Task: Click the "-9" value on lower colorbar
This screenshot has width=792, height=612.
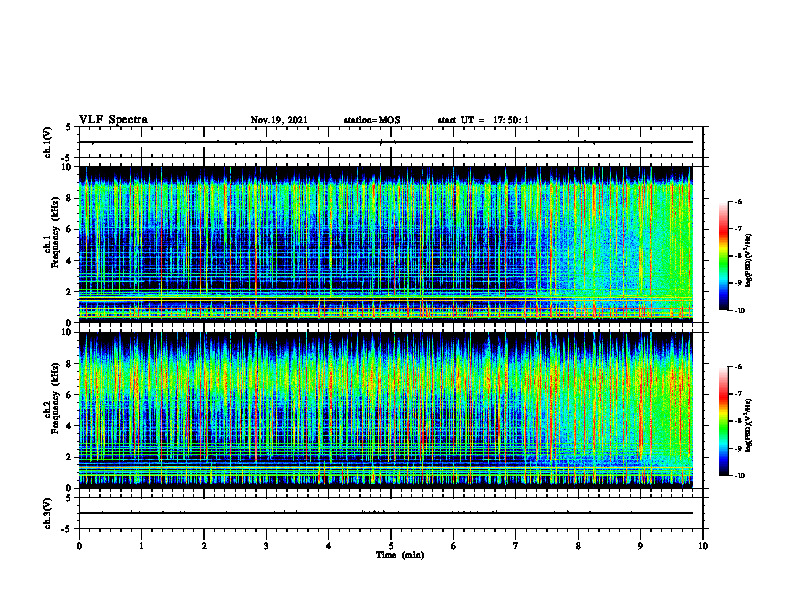Action: (738, 448)
